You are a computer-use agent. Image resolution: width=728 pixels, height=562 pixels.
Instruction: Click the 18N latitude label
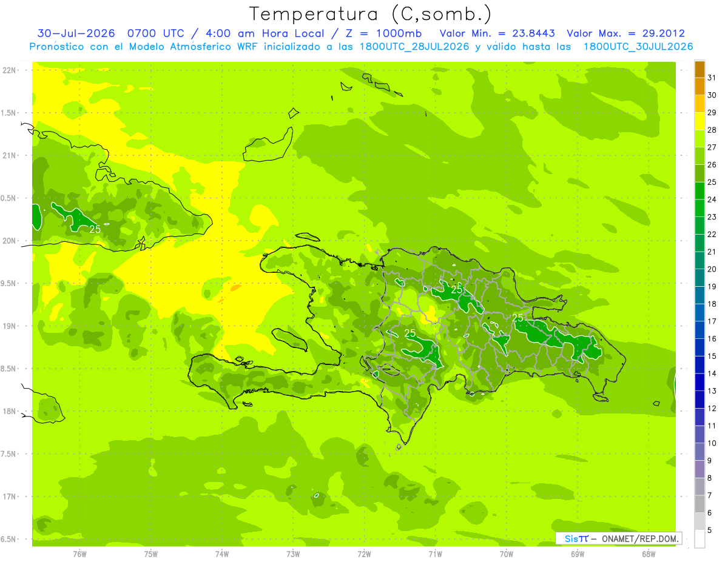coord(10,412)
